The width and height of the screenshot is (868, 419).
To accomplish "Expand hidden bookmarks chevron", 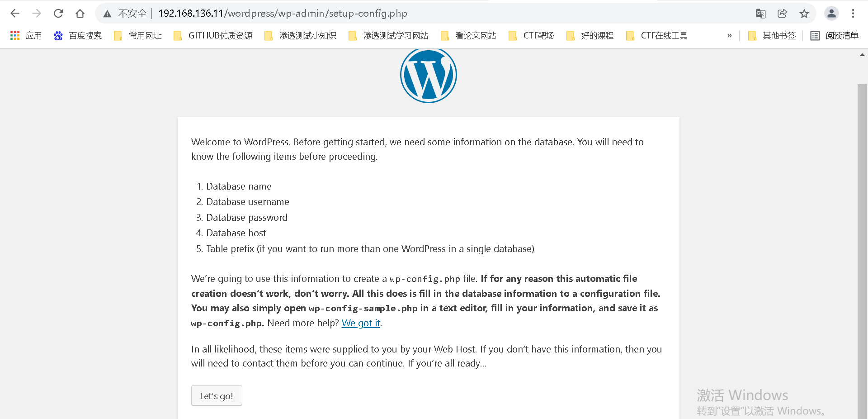I will (729, 36).
